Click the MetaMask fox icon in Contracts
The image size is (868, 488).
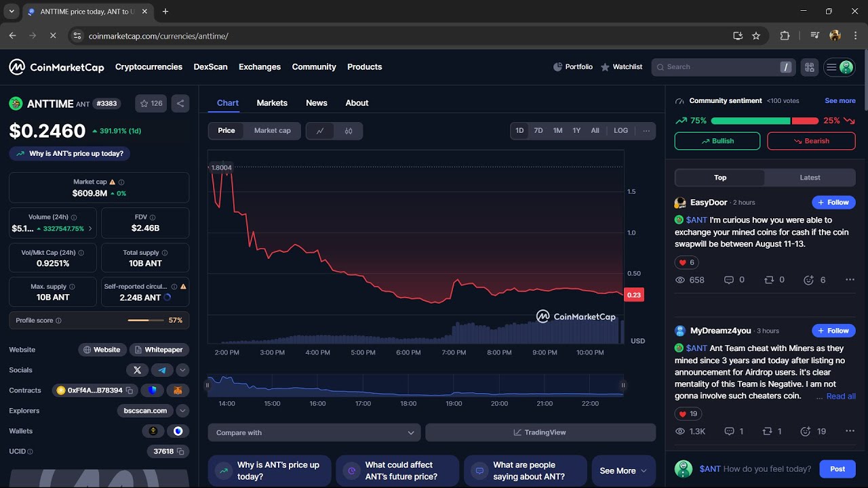coord(178,390)
